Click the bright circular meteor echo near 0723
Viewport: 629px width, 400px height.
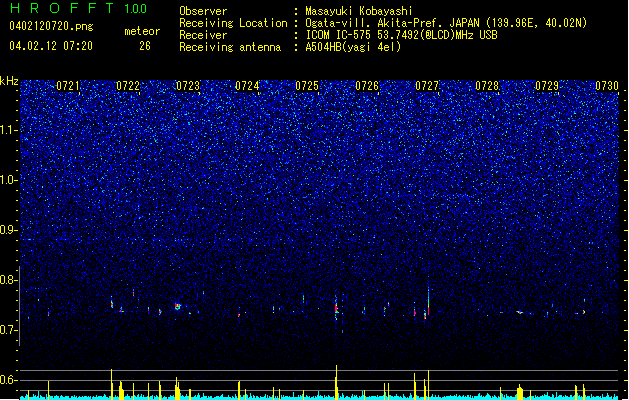click(178, 307)
